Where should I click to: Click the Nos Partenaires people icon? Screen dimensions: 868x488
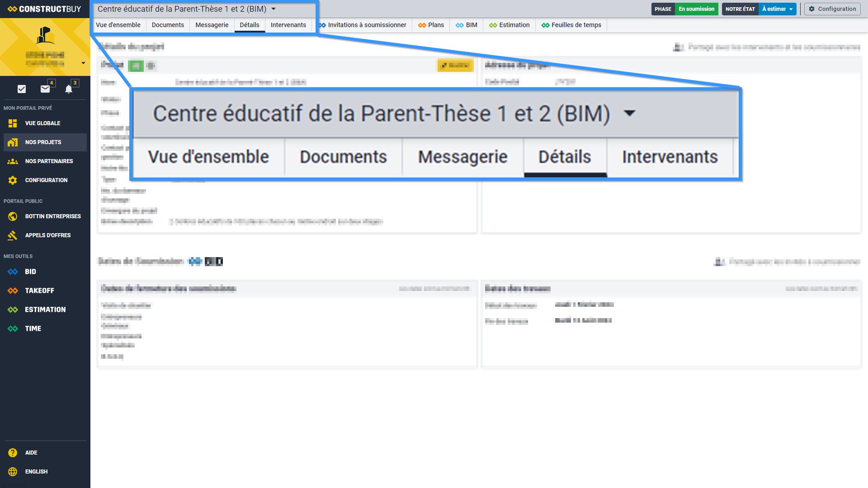pyautogui.click(x=13, y=161)
